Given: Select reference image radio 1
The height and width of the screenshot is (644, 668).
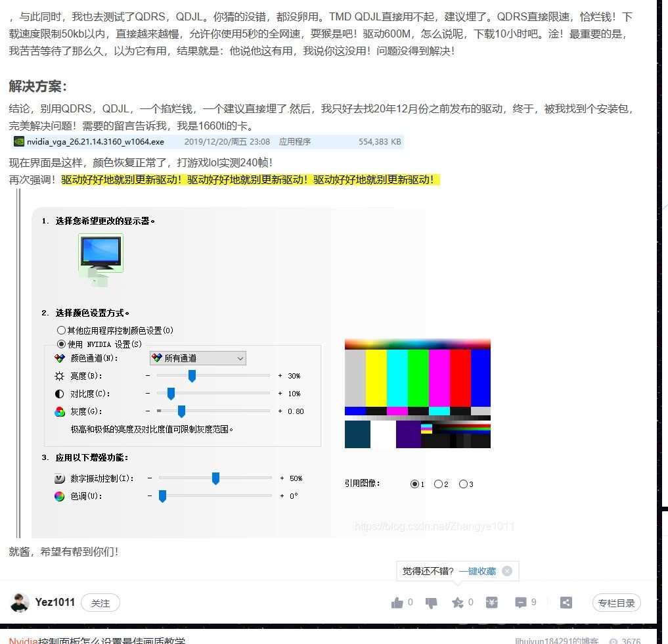Looking at the screenshot, I should tap(414, 484).
